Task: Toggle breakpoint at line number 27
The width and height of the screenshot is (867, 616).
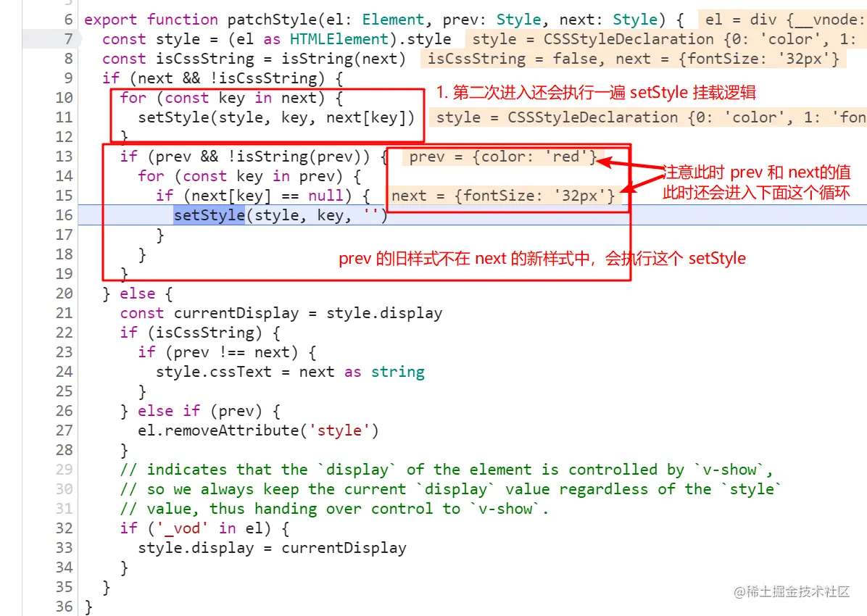Action: 64,430
